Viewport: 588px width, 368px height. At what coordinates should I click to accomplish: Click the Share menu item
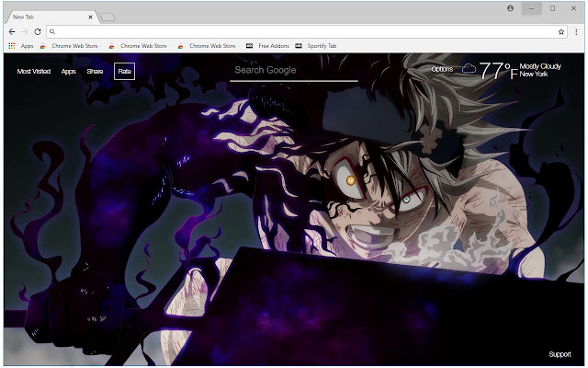pyautogui.click(x=95, y=72)
